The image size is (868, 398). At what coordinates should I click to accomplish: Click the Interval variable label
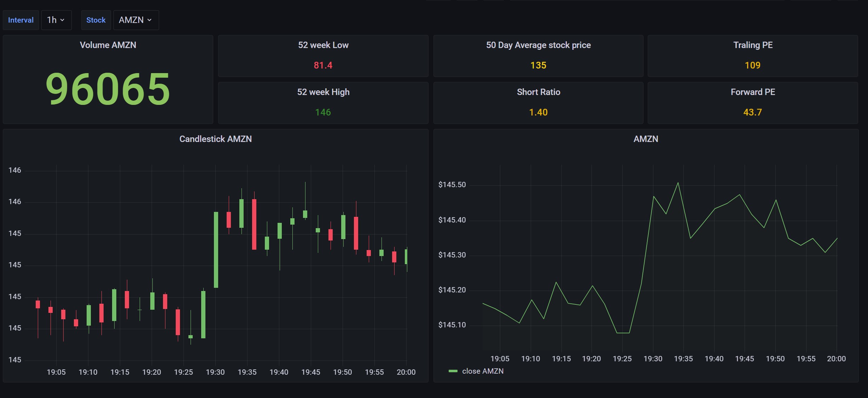(x=21, y=20)
